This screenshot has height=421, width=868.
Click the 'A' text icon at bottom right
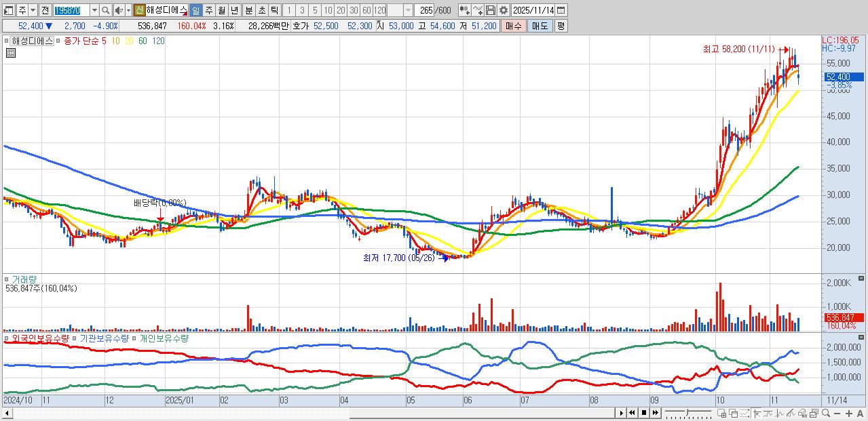860,414
